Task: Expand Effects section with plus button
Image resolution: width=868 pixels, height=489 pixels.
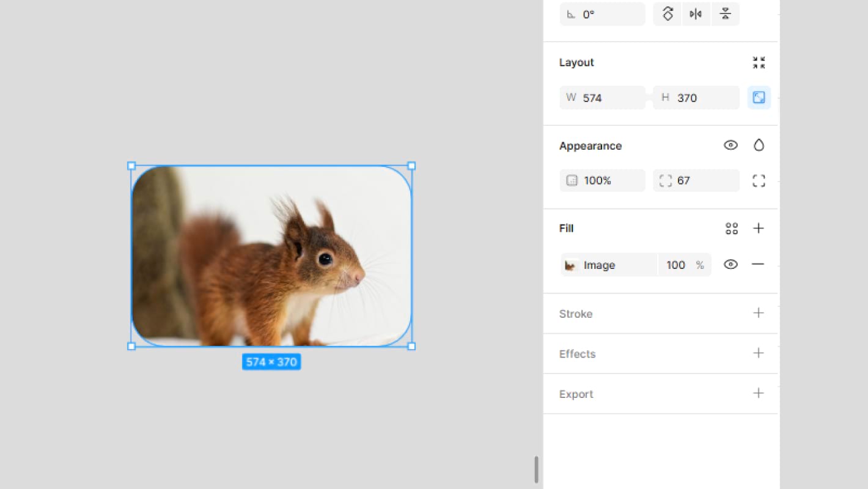Action: [x=759, y=353]
